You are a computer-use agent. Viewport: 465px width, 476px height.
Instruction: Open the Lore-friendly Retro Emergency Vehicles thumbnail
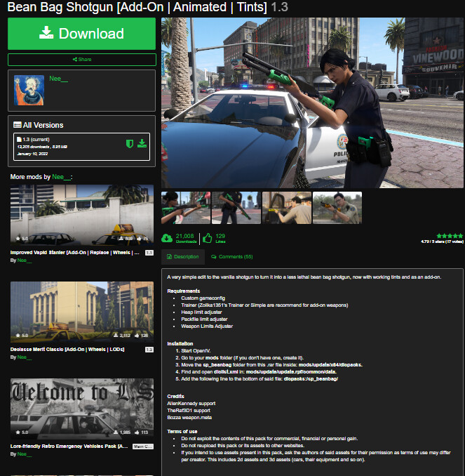(82, 409)
